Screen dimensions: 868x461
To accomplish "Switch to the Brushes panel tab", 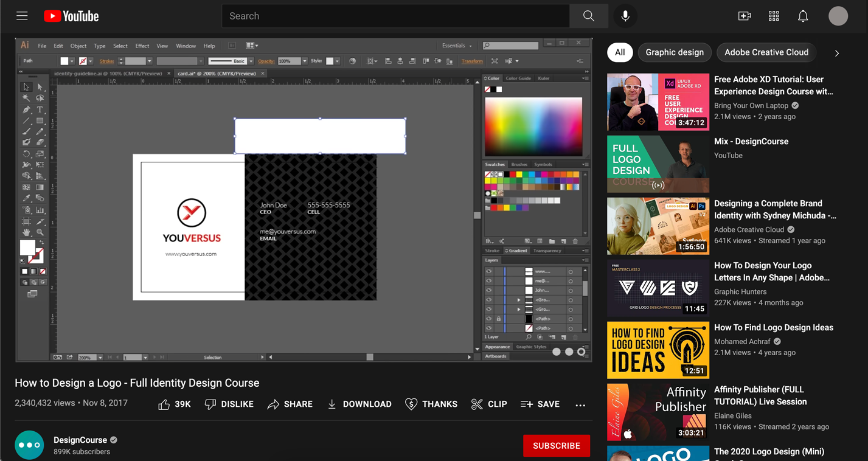I will click(x=519, y=164).
